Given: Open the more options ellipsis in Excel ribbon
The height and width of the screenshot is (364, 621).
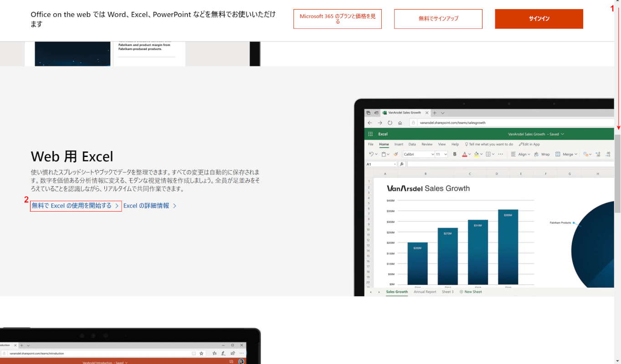Looking at the screenshot, I should (500, 154).
